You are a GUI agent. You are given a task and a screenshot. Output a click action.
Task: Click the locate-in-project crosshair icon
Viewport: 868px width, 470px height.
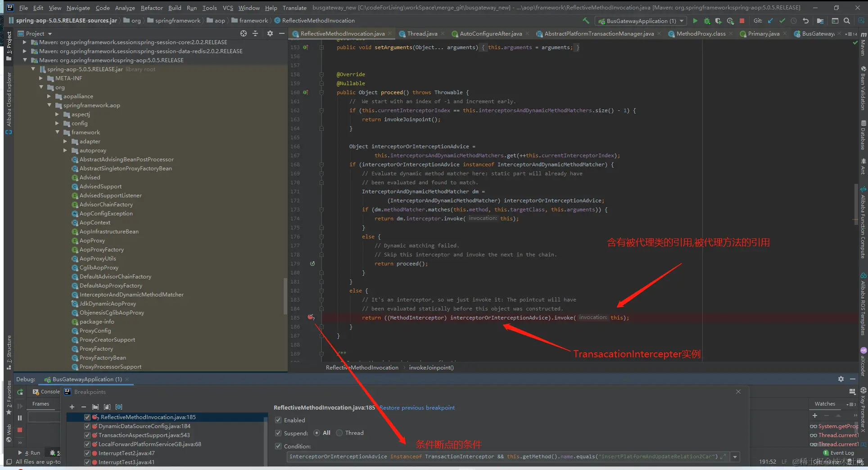(x=244, y=33)
